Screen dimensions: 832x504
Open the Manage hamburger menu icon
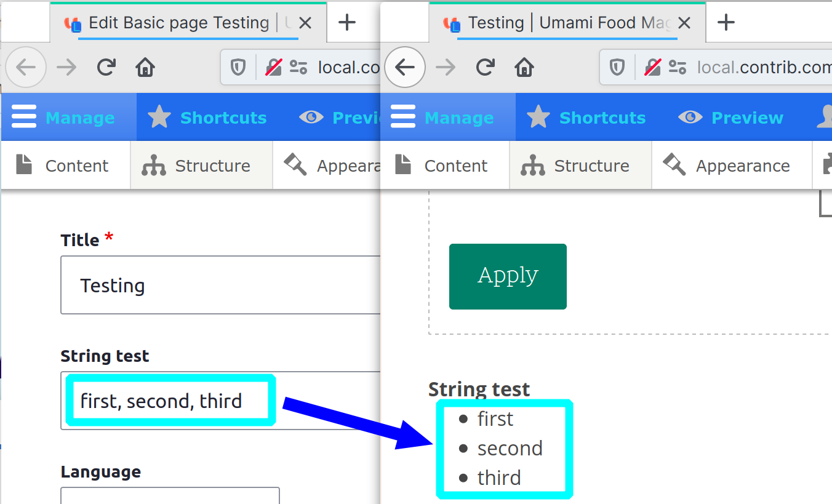[23, 117]
